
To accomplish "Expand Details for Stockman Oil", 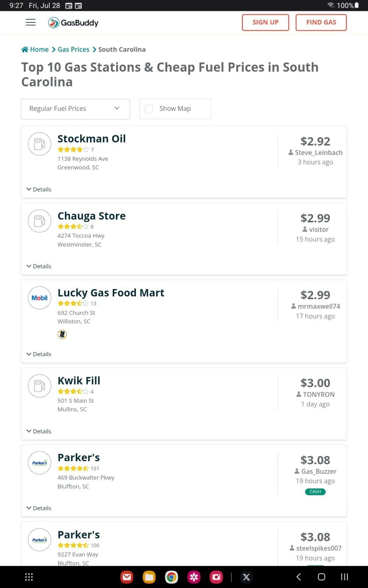I will [x=39, y=189].
